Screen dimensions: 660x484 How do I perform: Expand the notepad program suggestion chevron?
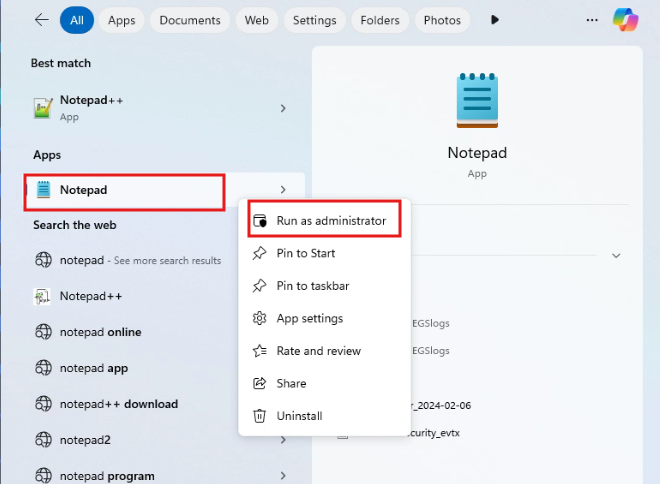point(283,476)
